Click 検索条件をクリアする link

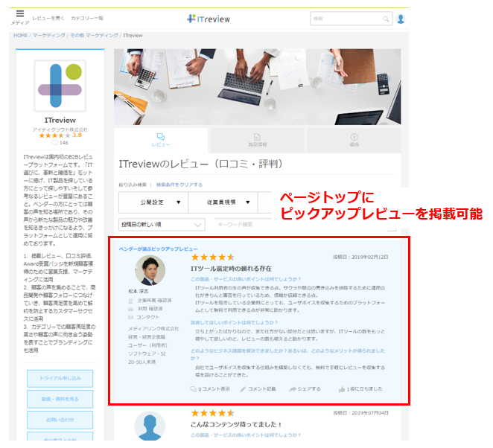[179, 185]
